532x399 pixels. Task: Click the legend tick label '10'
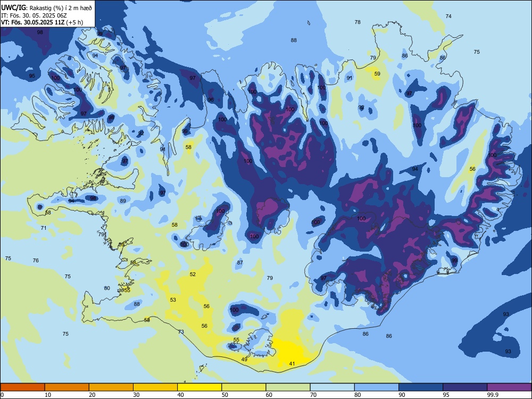pyautogui.click(x=48, y=395)
